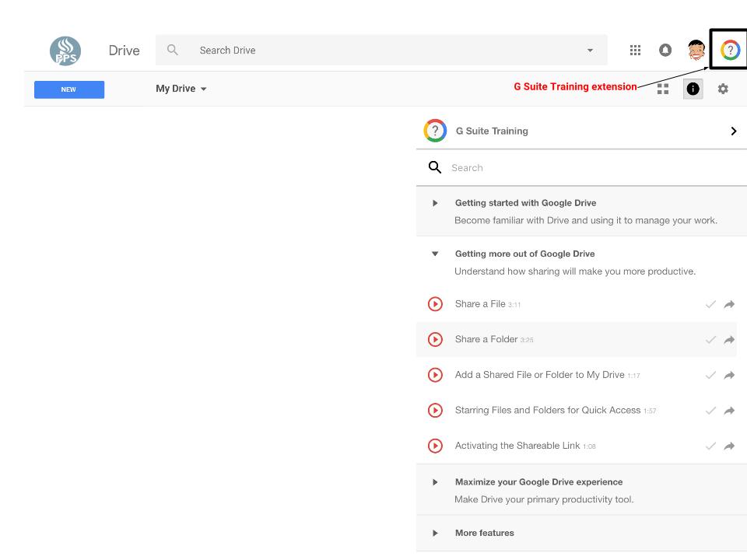The height and width of the screenshot is (560, 747).
Task: Open the Drive settings gear
Action: 723,89
